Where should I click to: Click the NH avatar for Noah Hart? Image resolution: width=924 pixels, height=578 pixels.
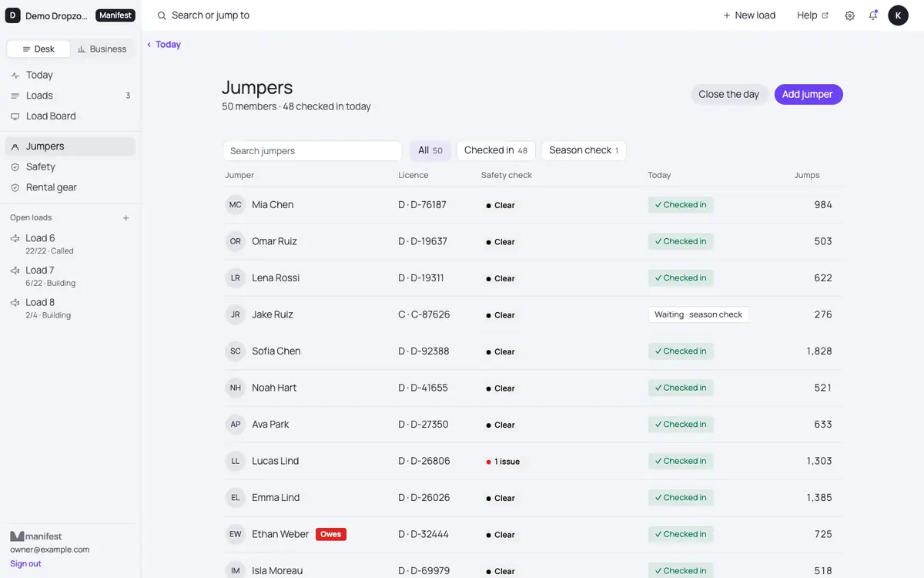236,388
